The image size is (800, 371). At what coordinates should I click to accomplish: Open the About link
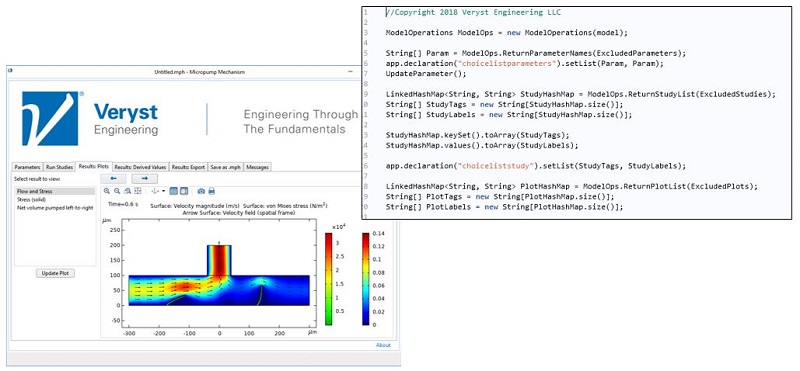click(383, 345)
